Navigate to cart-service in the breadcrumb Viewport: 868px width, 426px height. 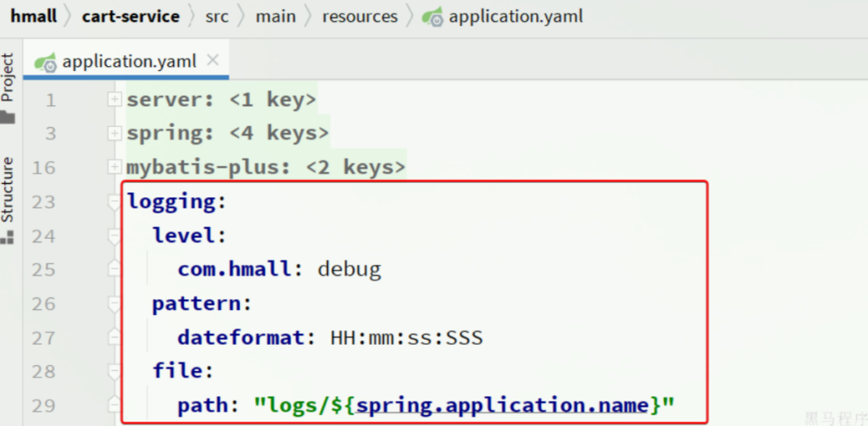pyautogui.click(x=131, y=16)
